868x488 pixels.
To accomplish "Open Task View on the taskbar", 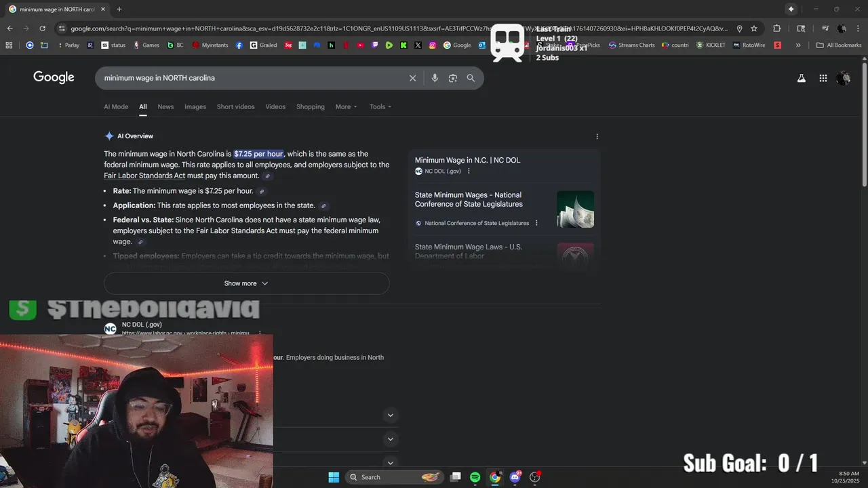I will [x=456, y=477].
